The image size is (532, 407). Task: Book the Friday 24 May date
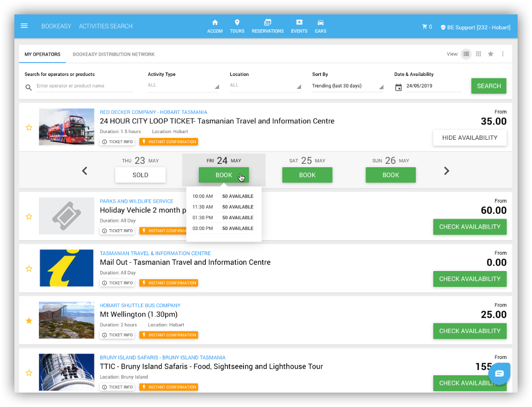[224, 175]
